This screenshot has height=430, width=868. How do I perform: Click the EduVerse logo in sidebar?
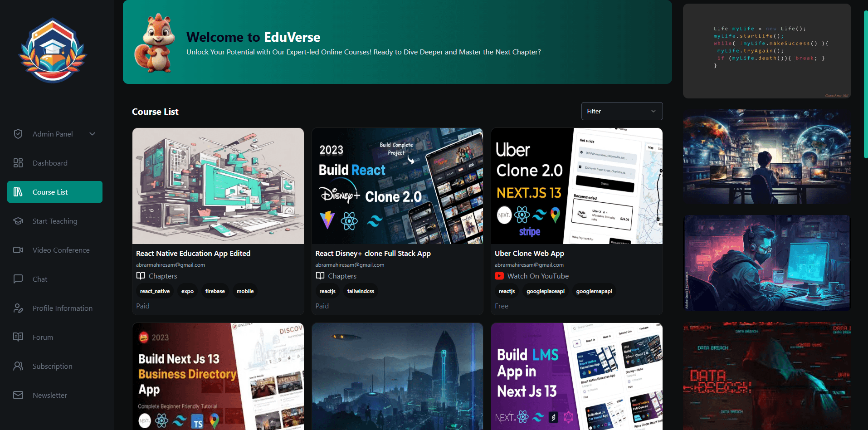53,50
